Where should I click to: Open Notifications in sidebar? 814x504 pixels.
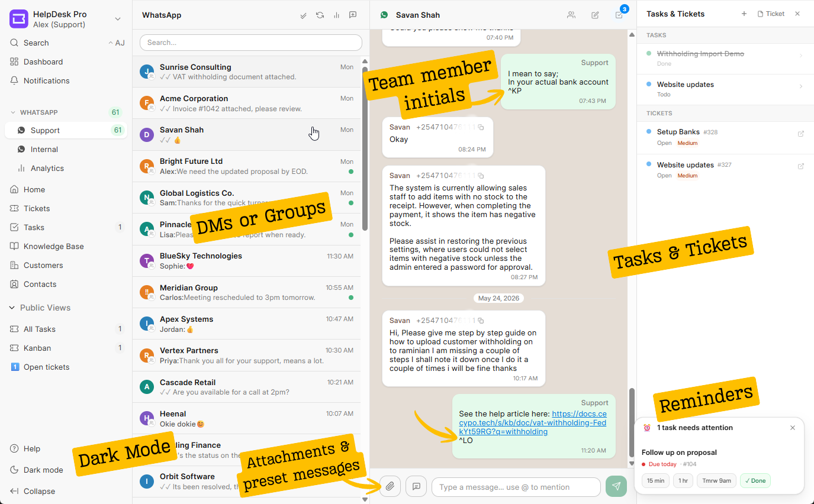pos(47,80)
